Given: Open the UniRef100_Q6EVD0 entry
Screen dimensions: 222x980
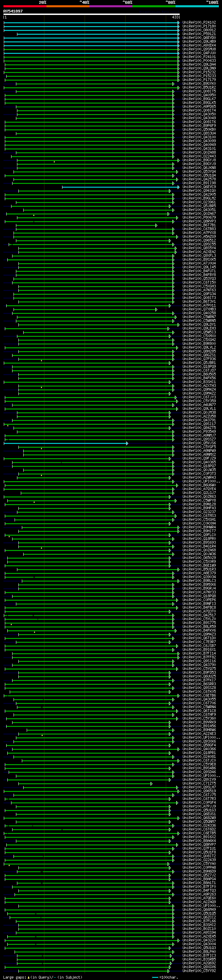Looking at the screenshot, I should [x=199, y=38].
